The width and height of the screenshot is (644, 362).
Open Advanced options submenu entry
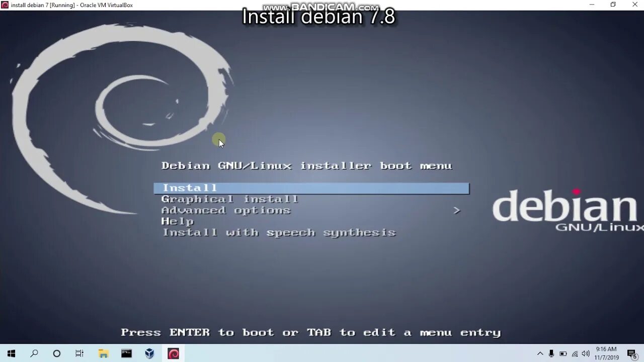[x=226, y=210]
